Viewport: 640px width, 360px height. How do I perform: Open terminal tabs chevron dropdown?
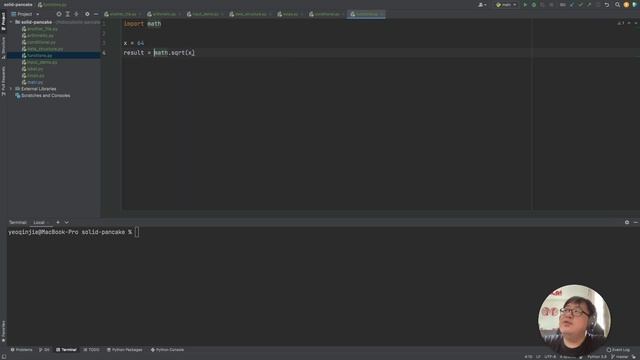coord(67,222)
